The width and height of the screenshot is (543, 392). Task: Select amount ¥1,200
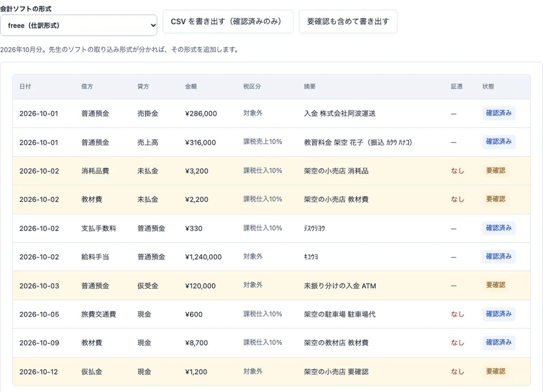[196, 372]
